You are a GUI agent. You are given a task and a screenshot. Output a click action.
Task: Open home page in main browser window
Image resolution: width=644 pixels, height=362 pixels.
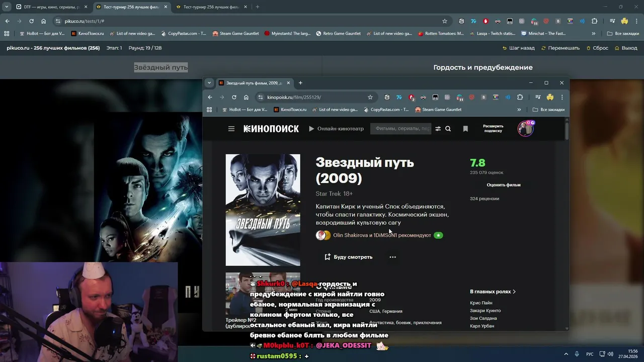(x=43, y=21)
